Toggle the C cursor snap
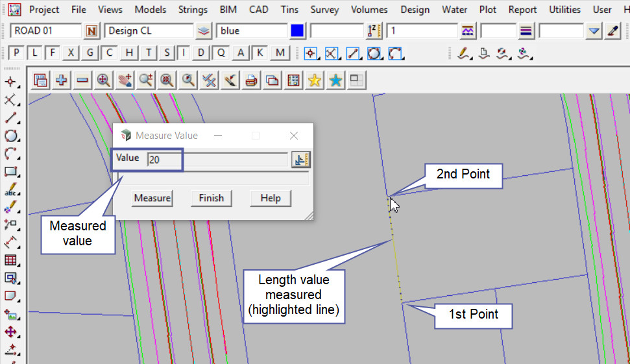 [x=109, y=53]
